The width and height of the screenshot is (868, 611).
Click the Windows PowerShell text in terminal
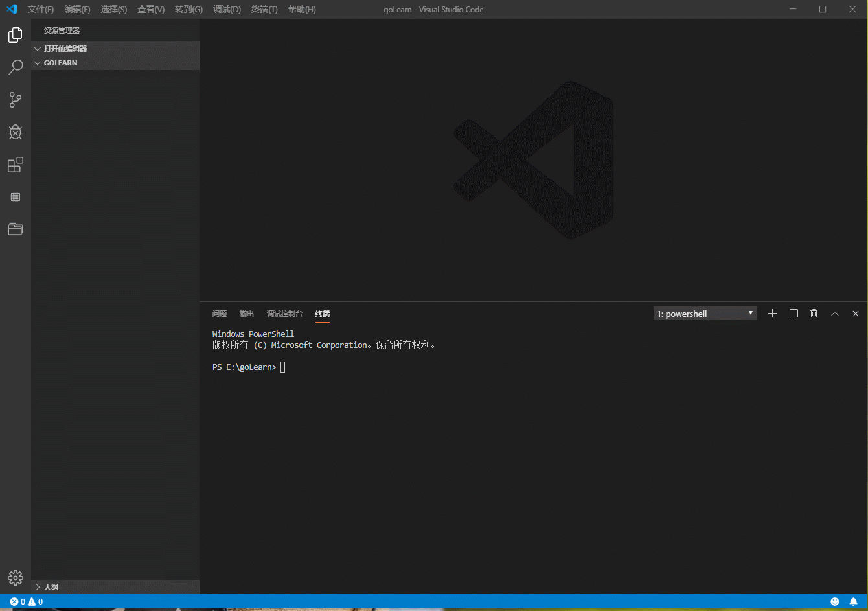coord(253,334)
